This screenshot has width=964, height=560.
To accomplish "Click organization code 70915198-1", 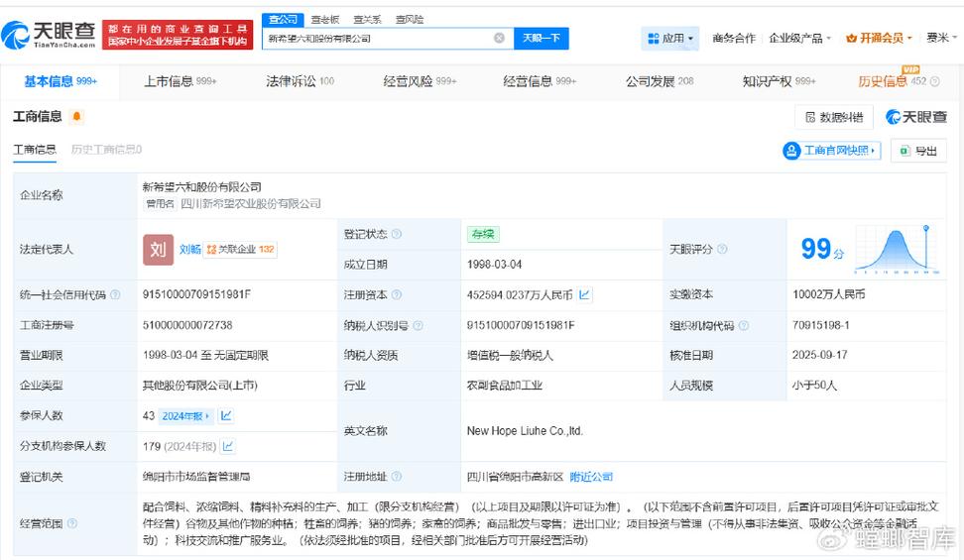I will tap(821, 325).
